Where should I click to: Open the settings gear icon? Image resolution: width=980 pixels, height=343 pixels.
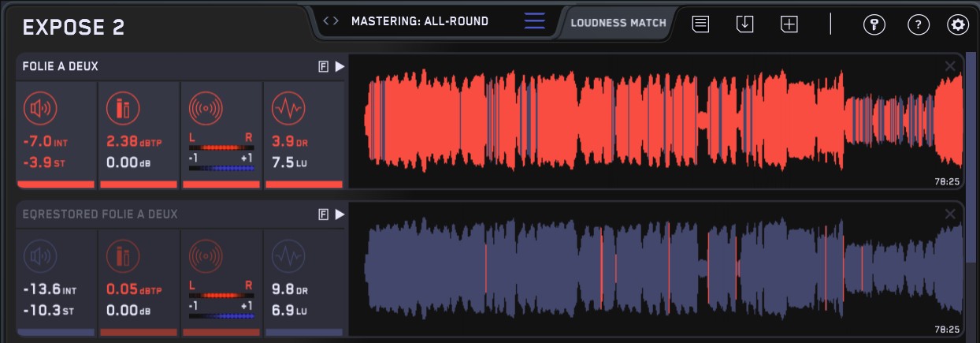958,24
